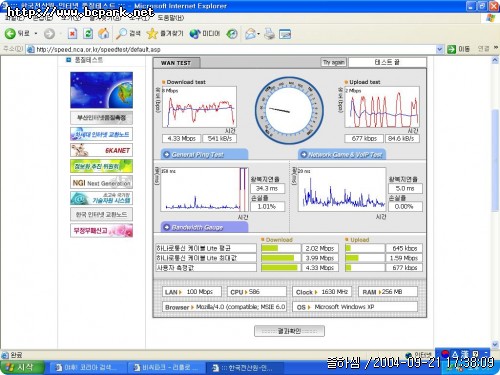Click the Back arrow toolbar icon

(x=10, y=33)
